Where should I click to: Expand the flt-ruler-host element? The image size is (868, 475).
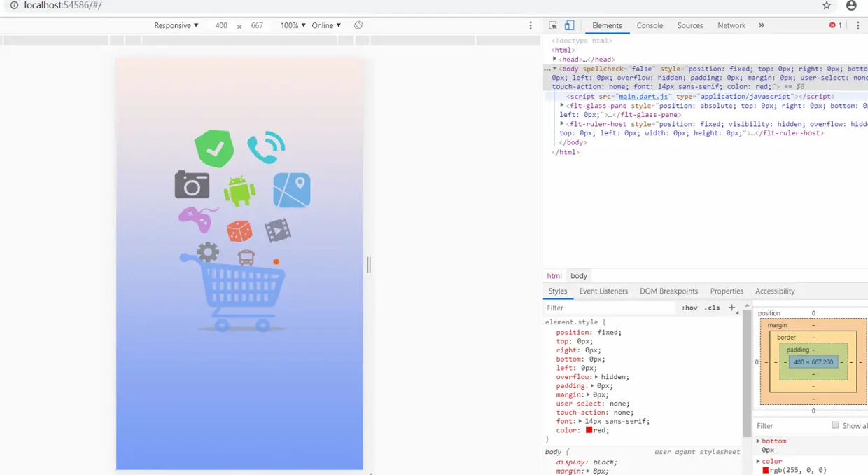coord(563,124)
